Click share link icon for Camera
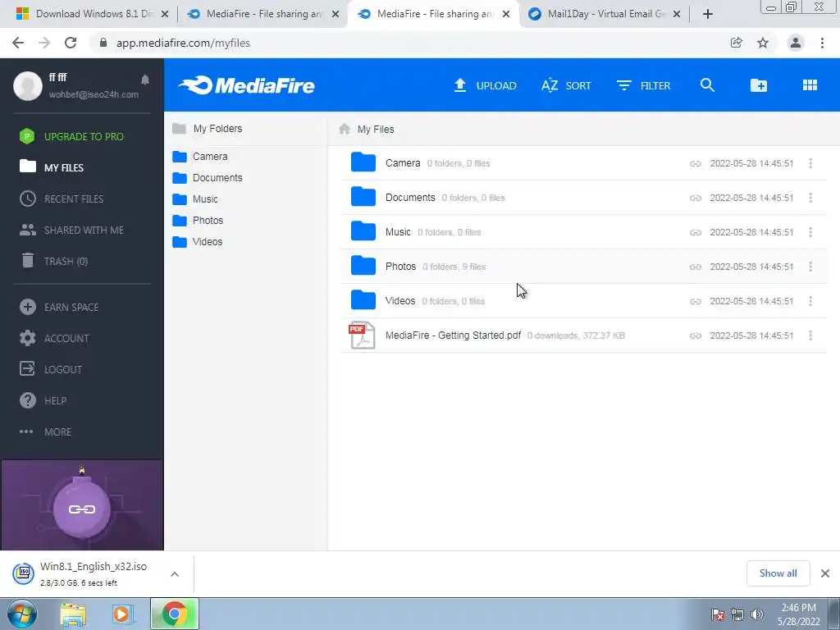 tap(696, 163)
